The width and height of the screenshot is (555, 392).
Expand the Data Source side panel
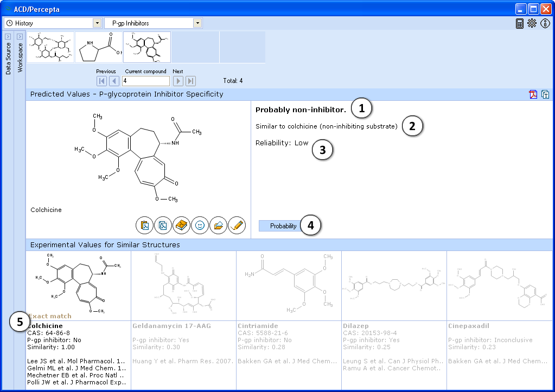[x=8, y=36]
